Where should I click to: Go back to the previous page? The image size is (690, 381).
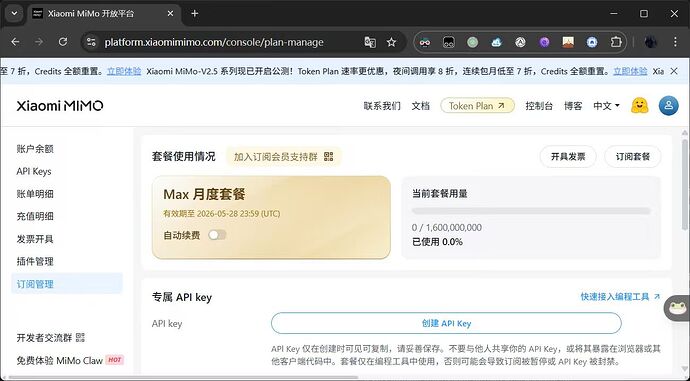15,42
